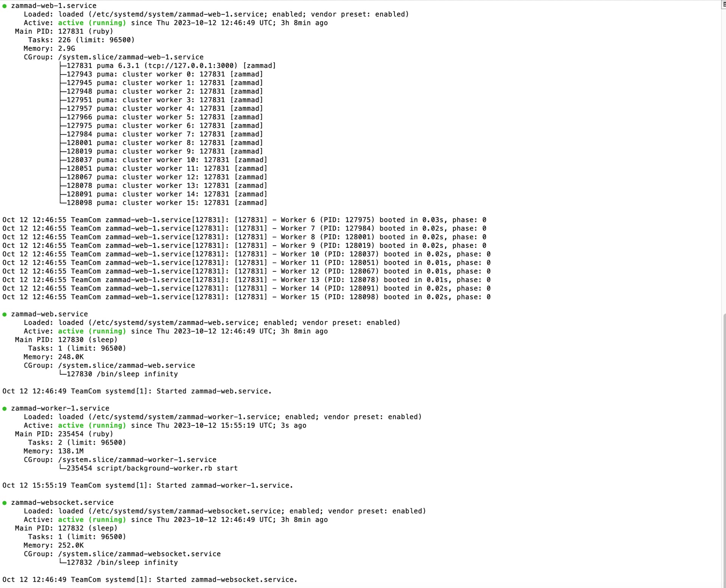This screenshot has width=726, height=588.
Task: Click 'Main PID: 127832 (sleep)' line
Action: tap(66, 528)
